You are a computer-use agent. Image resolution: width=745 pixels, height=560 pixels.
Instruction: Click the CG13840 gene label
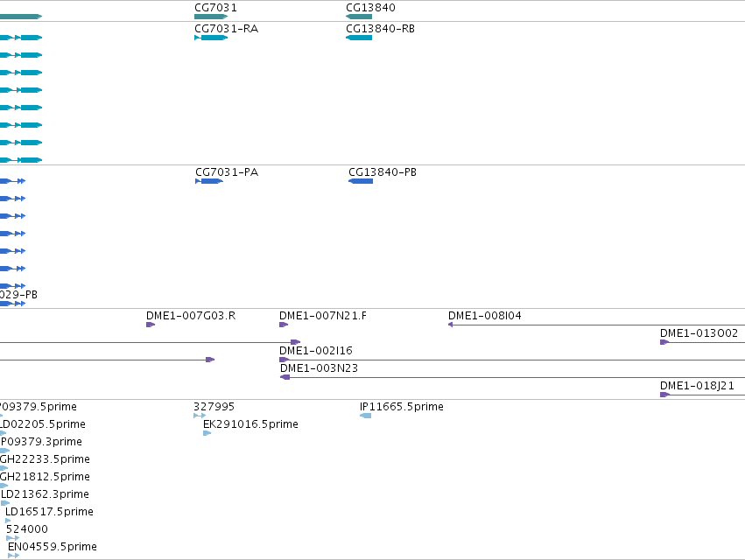click(370, 8)
